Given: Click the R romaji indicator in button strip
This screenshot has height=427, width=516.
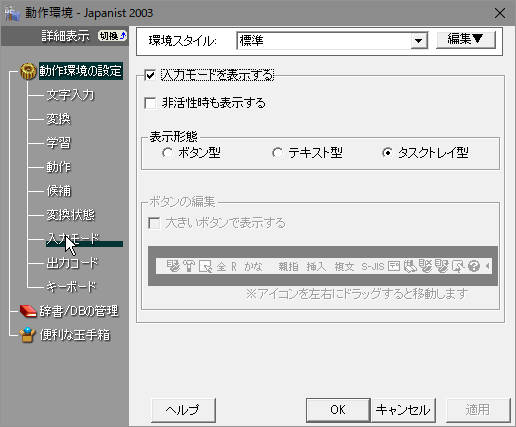Looking at the screenshot, I should pyautogui.click(x=234, y=267).
